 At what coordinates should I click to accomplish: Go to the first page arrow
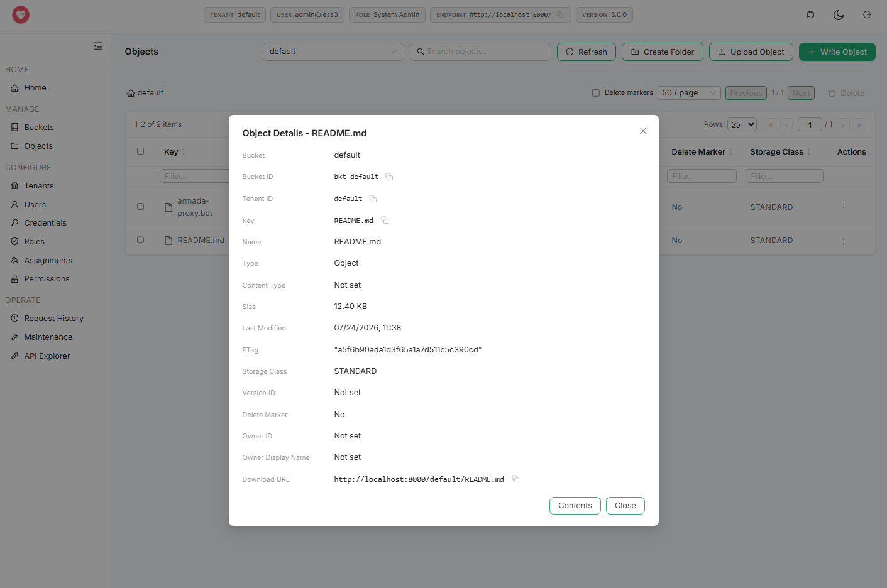click(771, 124)
